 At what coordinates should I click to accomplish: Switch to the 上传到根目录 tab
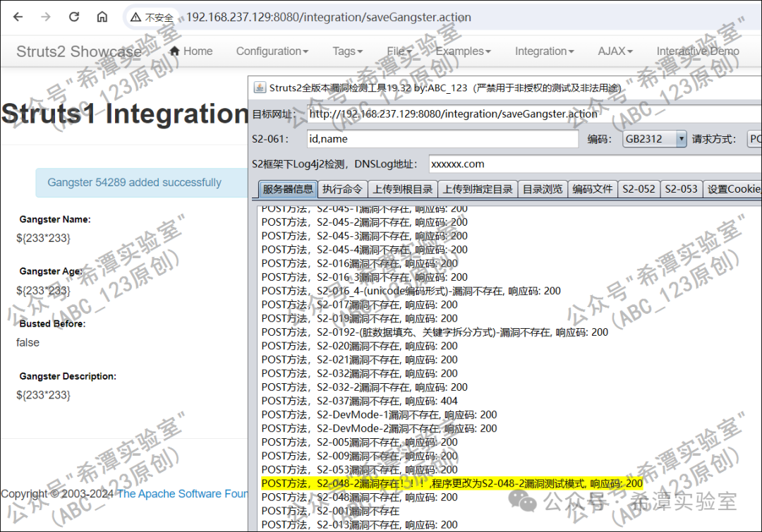(x=403, y=189)
